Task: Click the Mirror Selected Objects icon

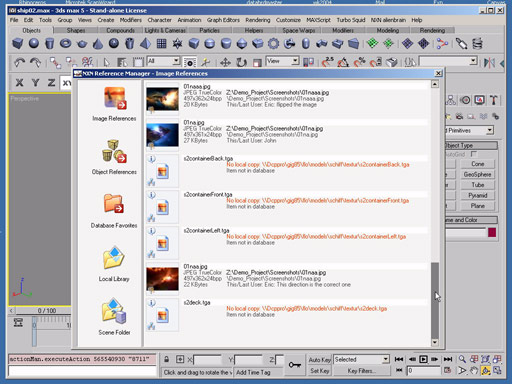Action: click(x=489, y=62)
